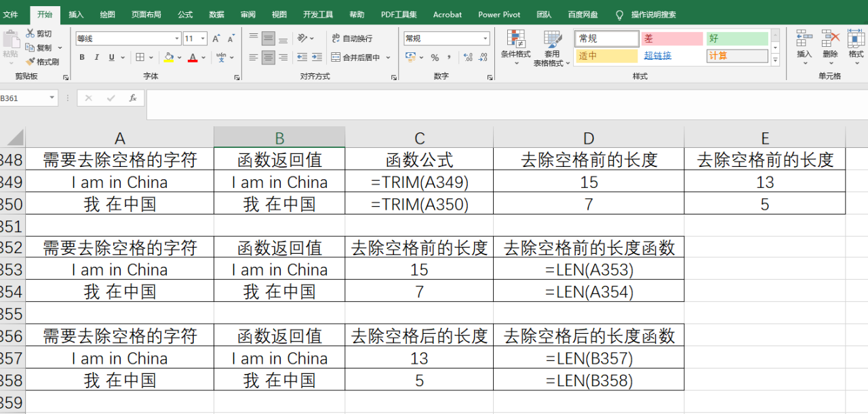Open number format 常规 dropdown
868x414 pixels.
(x=486, y=39)
